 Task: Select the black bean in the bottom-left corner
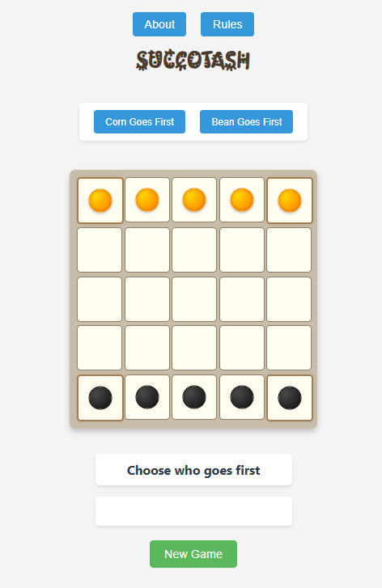click(100, 398)
